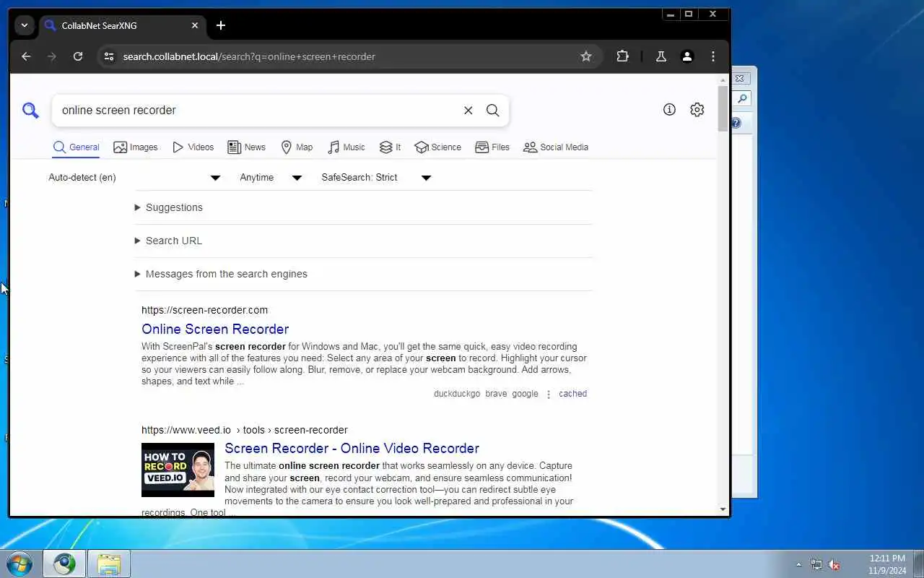
Task: Open the Chrome profile avatar
Action: coord(687,56)
